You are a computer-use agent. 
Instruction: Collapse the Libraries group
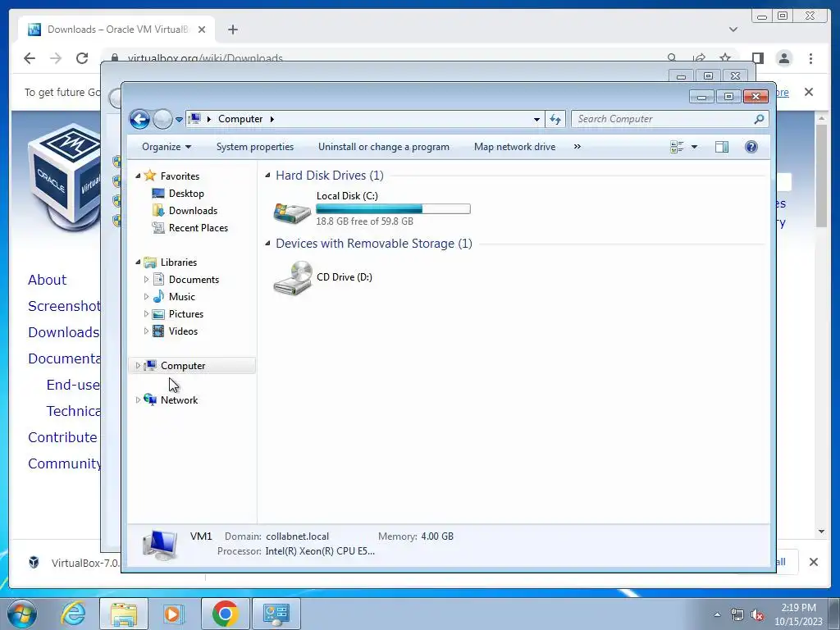pos(138,262)
